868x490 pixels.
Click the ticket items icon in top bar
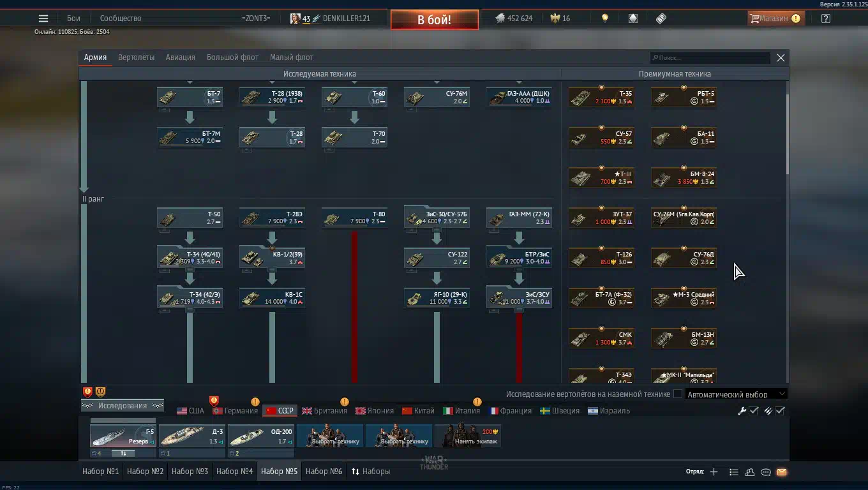coord(661,19)
